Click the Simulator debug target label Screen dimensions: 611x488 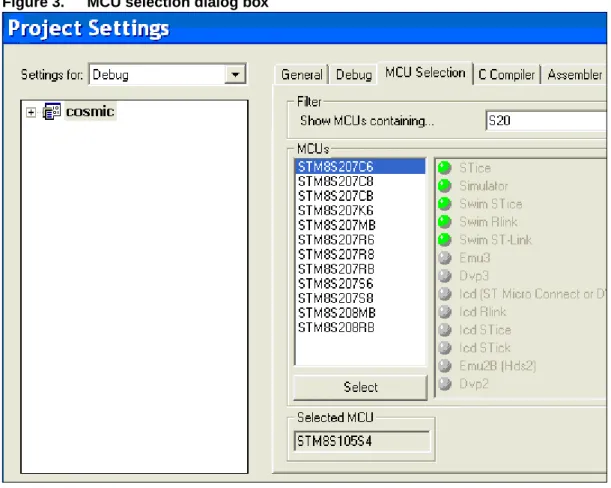[484, 186]
